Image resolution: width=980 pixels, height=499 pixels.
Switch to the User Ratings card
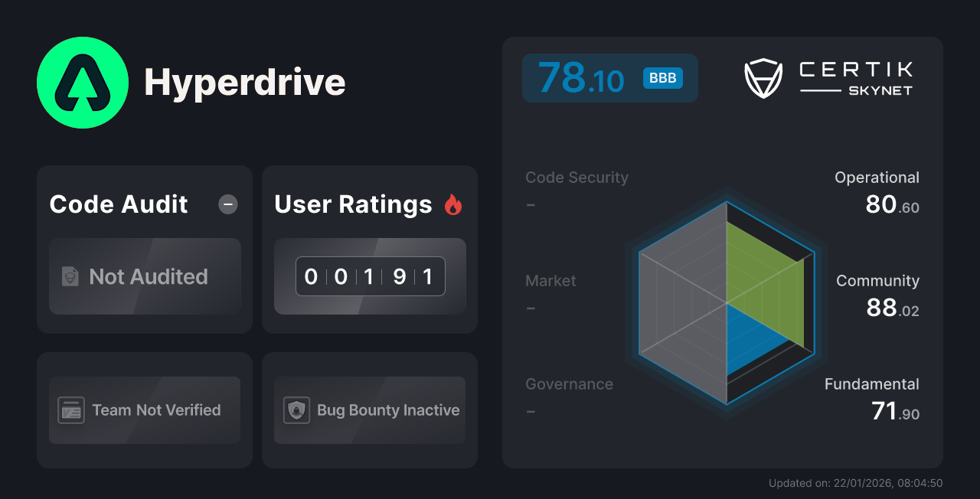click(x=370, y=249)
